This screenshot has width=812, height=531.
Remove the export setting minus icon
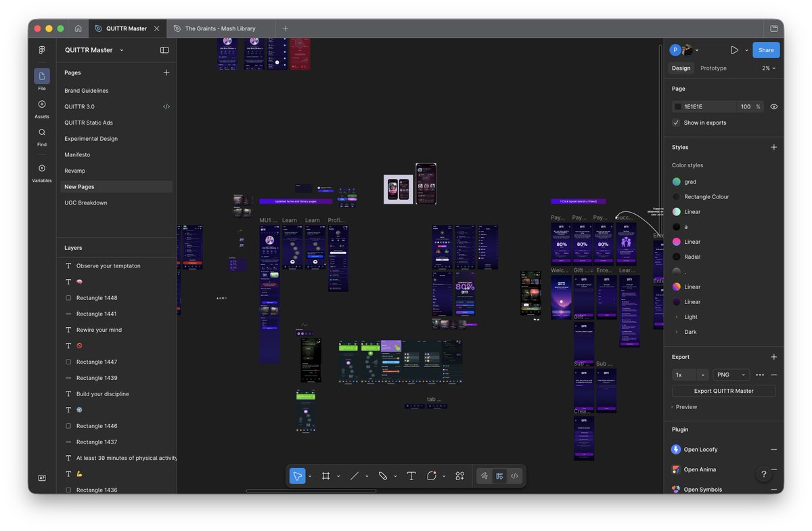[x=774, y=375]
